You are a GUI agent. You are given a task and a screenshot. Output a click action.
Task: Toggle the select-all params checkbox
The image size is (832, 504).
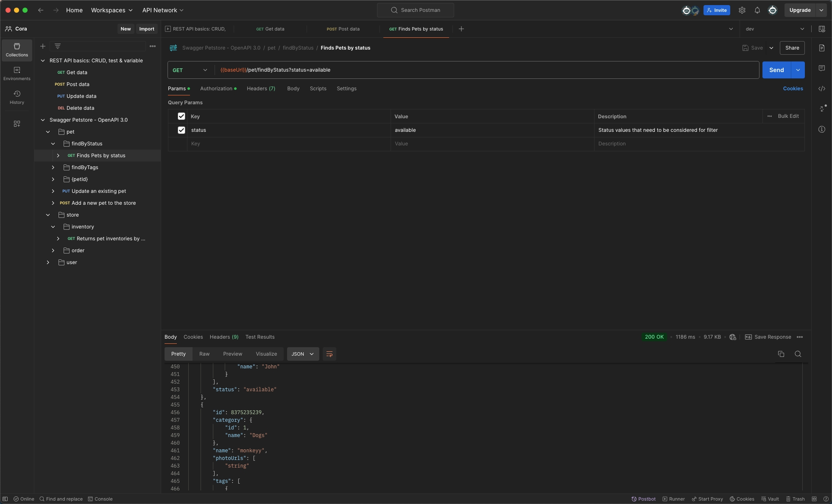(x=181, y=116)
